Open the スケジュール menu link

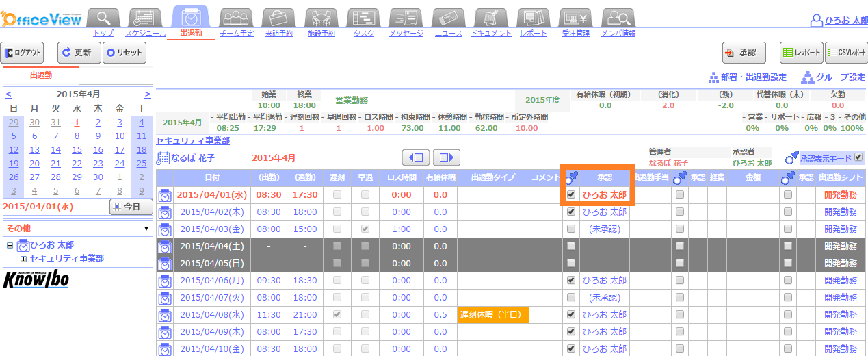point(144,33)
